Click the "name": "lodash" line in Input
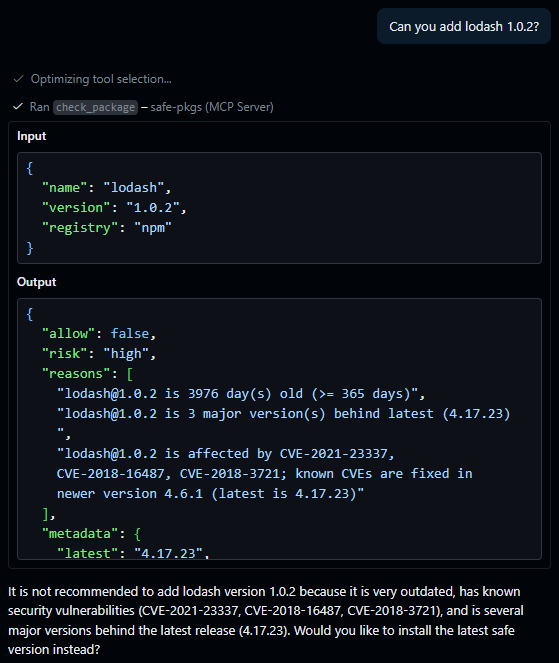The image size is (559, 663). (107, 187)
